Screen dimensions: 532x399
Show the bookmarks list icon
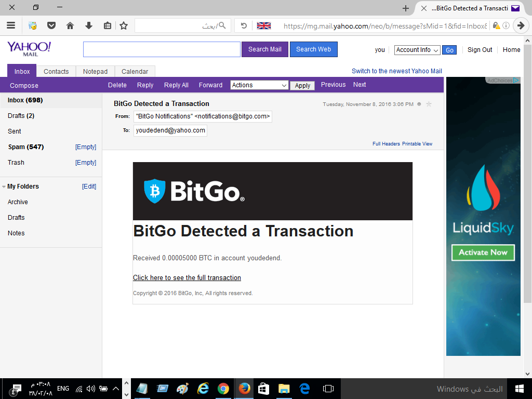[108, 25]
